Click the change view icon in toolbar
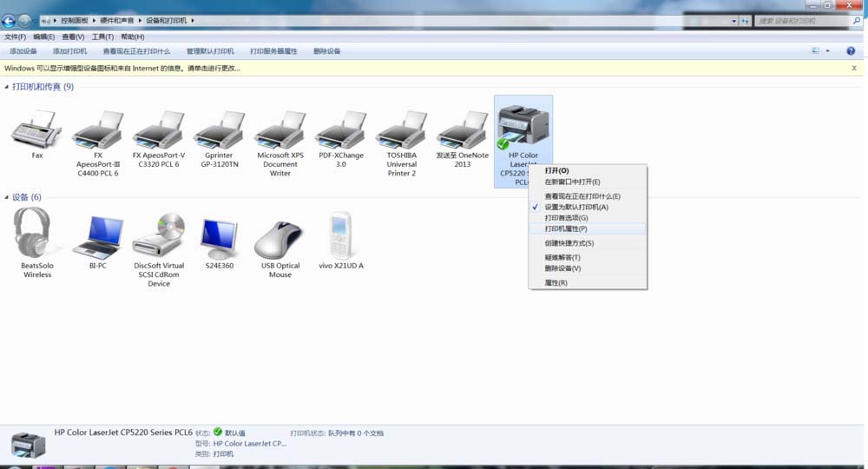The image size is (868, 469). 815,51
